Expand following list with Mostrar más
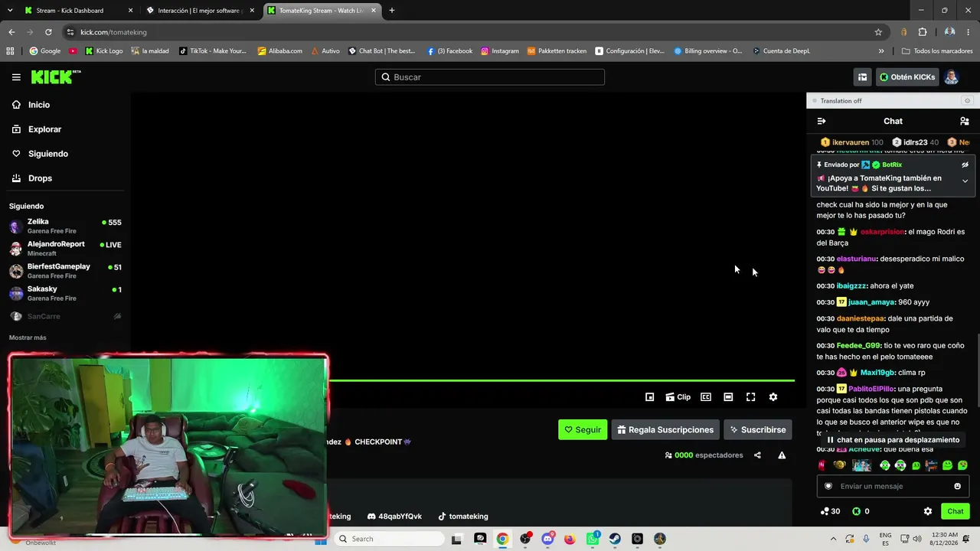 pos(28,337)
